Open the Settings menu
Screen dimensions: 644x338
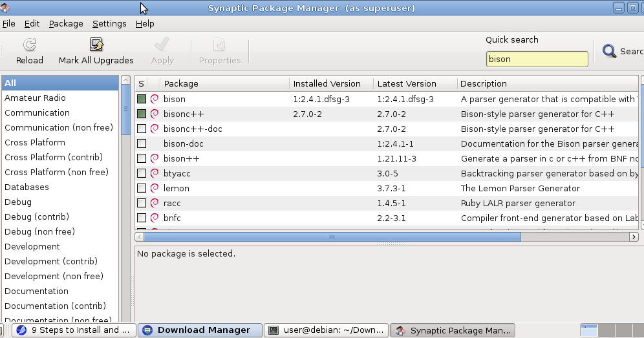(109, 24)
